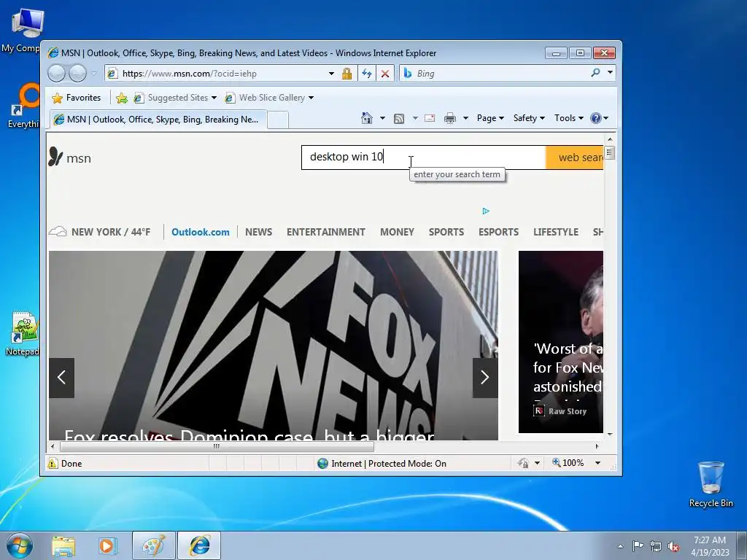Click the Read Mail icon
Image resolution: width=747 pixels, height=560 pixels.
click(x=430, y=118)
